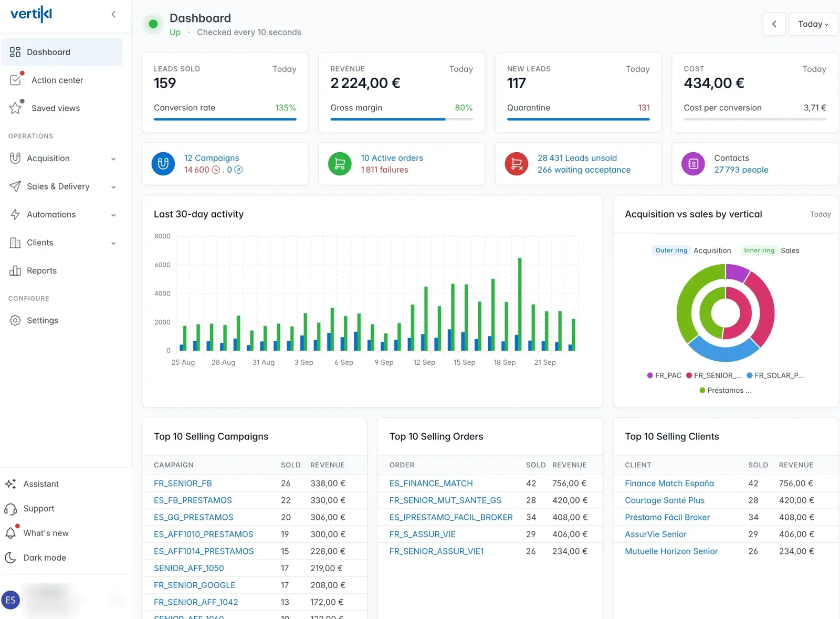
Task: Click the Outer ring badge
Action: tap(671, 250)
